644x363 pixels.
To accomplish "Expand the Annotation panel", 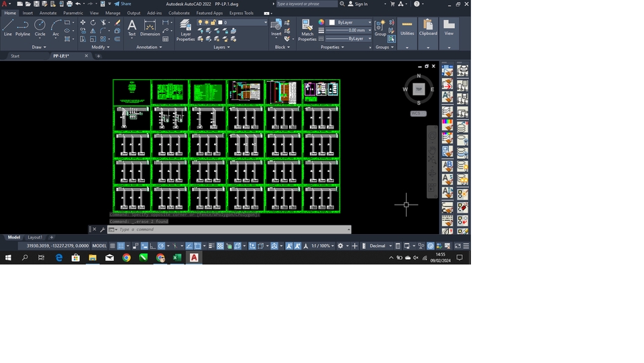I will (x=149, y=47).
